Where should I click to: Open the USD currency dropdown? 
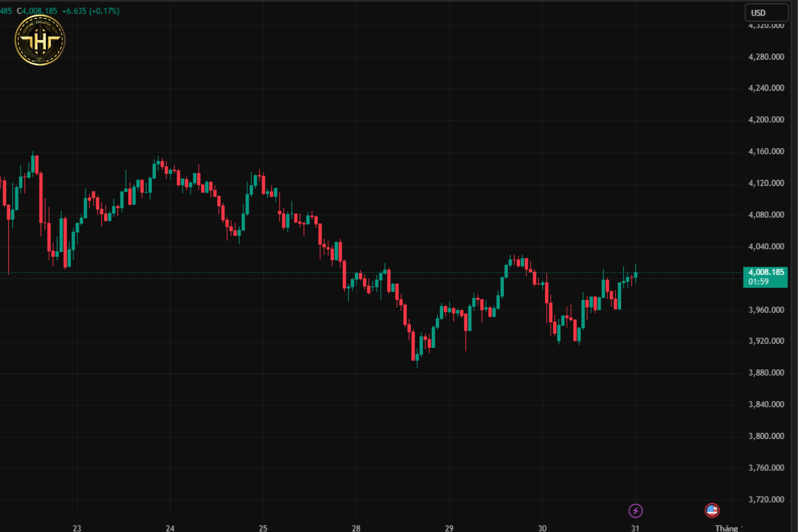(x=766, y=13)
